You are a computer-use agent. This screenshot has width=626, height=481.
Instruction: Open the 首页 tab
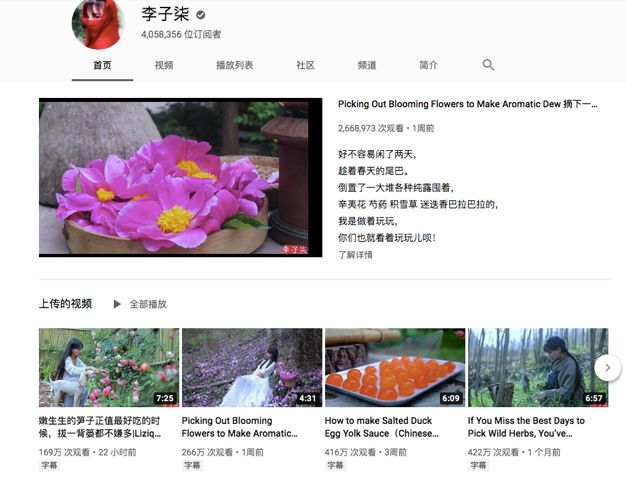click(x=102, y=65)
